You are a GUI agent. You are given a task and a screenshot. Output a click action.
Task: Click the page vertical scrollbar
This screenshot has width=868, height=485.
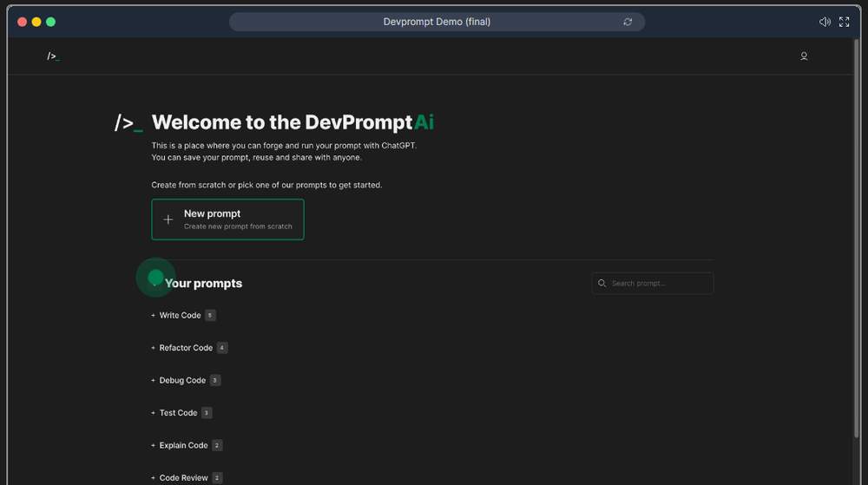coord(857,238)
